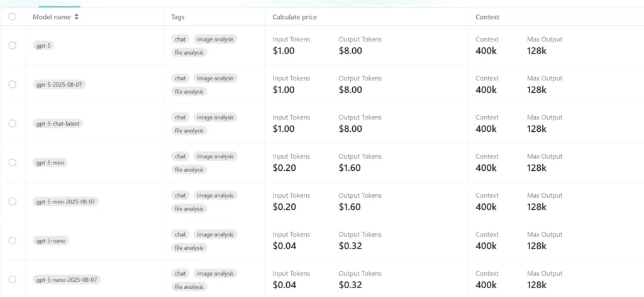Image resolution: width=644 pixels, height=297 pixels.
Task: Click the Model name column header
Action: click(52, 17)
